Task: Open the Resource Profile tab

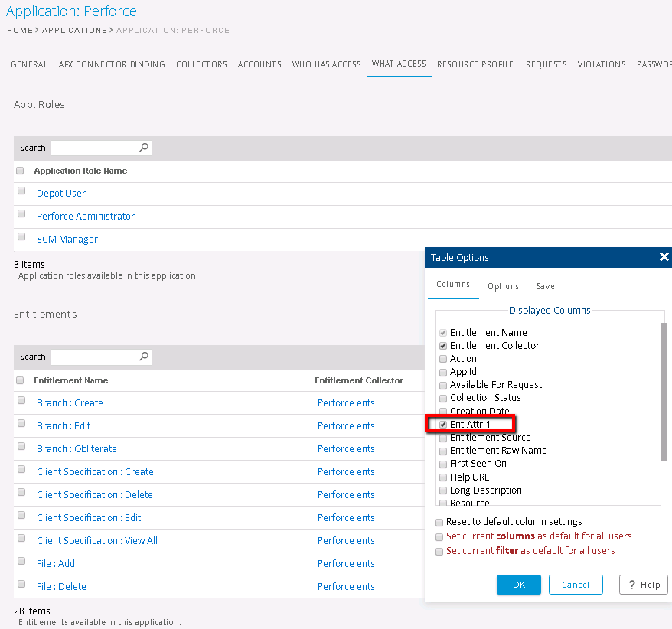Action: 475,64
